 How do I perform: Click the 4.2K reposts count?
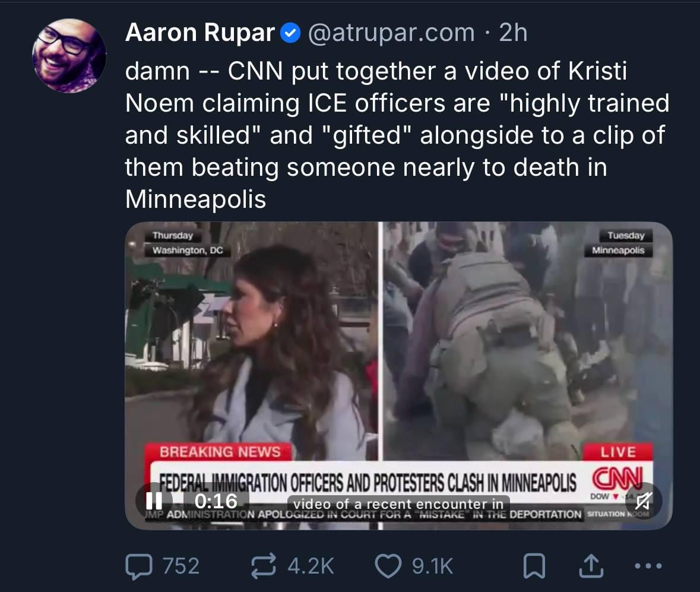point(311,566)
